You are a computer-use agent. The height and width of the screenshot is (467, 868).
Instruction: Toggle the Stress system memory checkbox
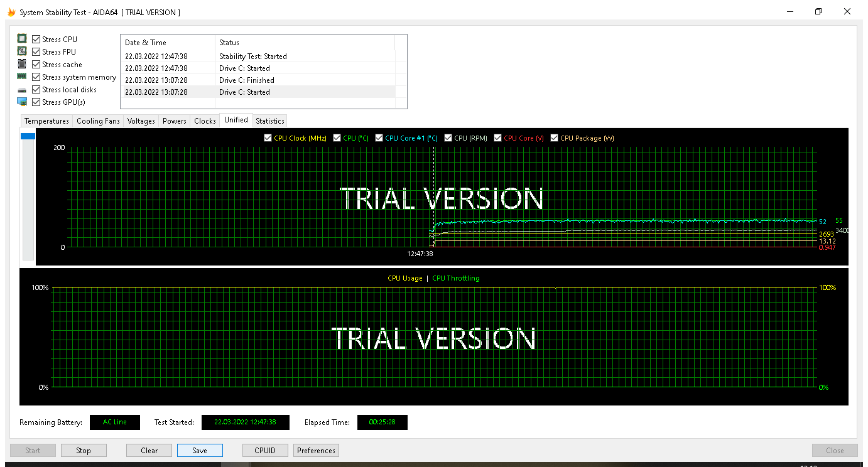pos(36,77)
